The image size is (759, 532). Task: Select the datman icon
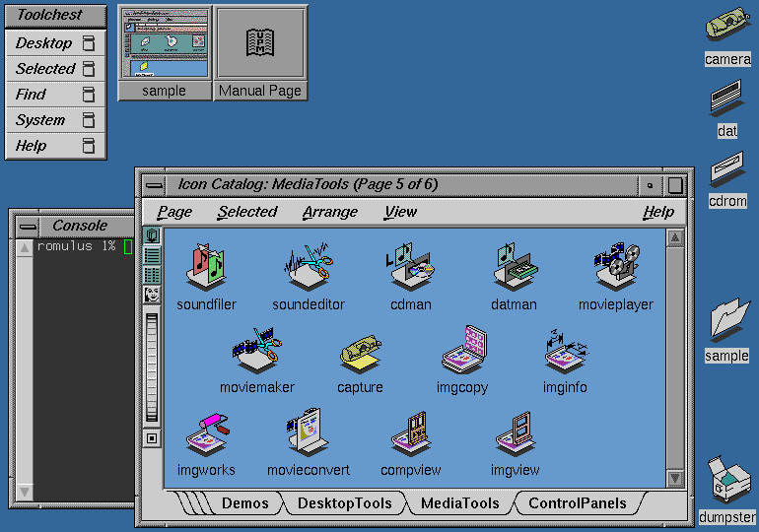pyautogui.click(x=515, y=266)
